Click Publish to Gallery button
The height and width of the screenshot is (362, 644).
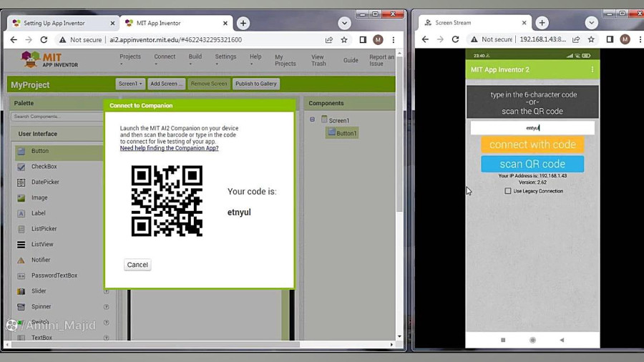(256, 84)
